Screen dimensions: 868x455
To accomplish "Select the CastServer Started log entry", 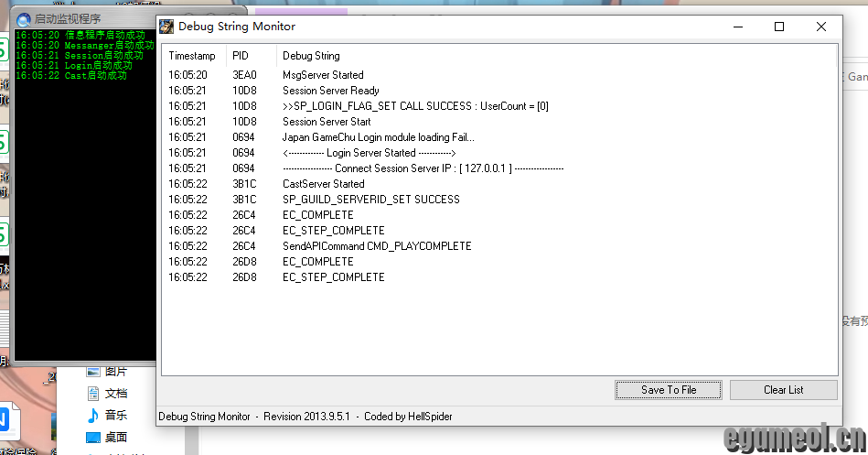I will [x=323, y=184].
